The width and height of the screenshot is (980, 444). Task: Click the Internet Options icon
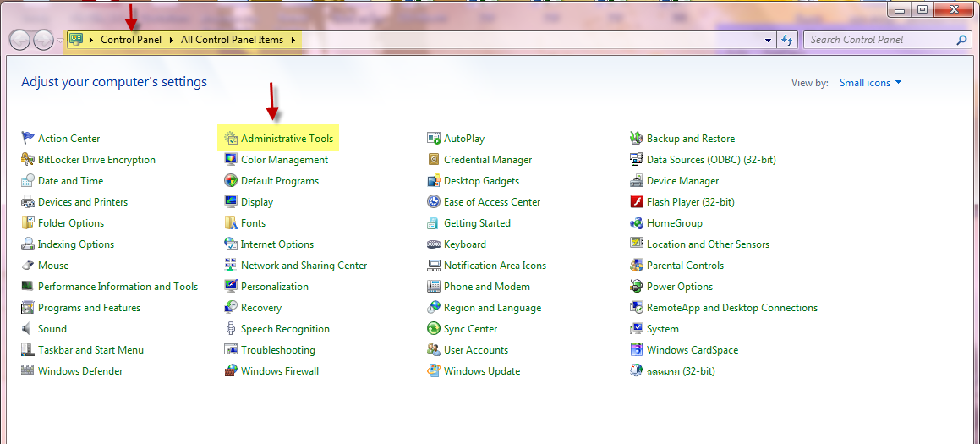pos(231,244)
